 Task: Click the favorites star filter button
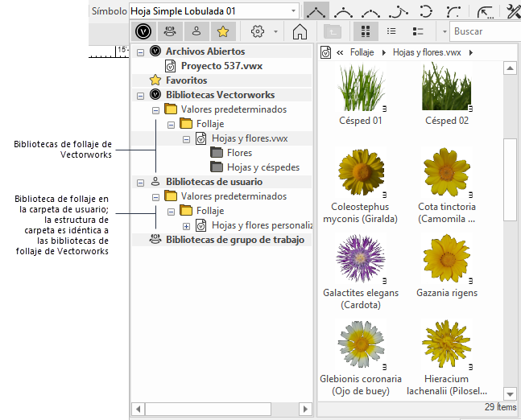pyautogui.click(x=222, y=31)
